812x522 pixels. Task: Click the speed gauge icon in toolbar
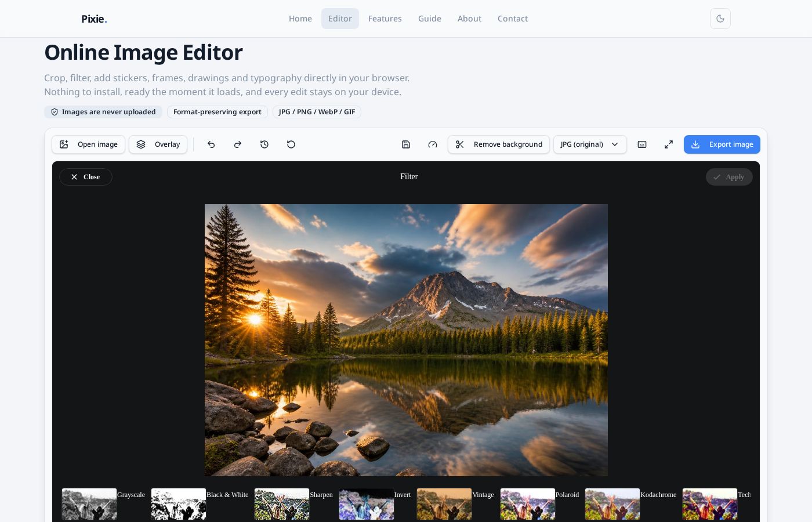(x=433, y=144)
